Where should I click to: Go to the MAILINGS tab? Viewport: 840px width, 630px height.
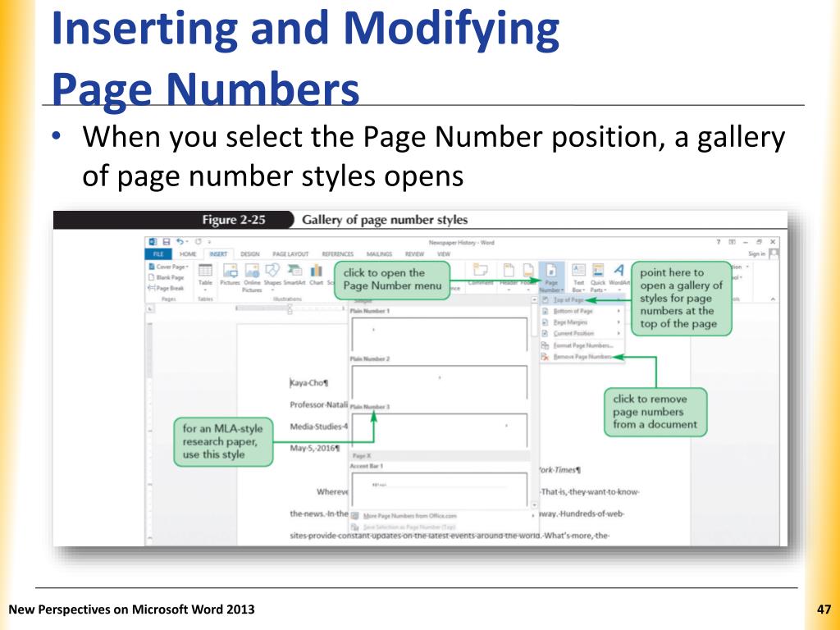(x=379, y=254)
